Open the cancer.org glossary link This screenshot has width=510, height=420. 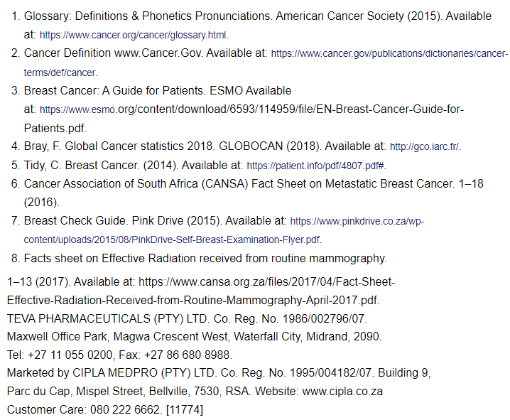coord(134,35)
